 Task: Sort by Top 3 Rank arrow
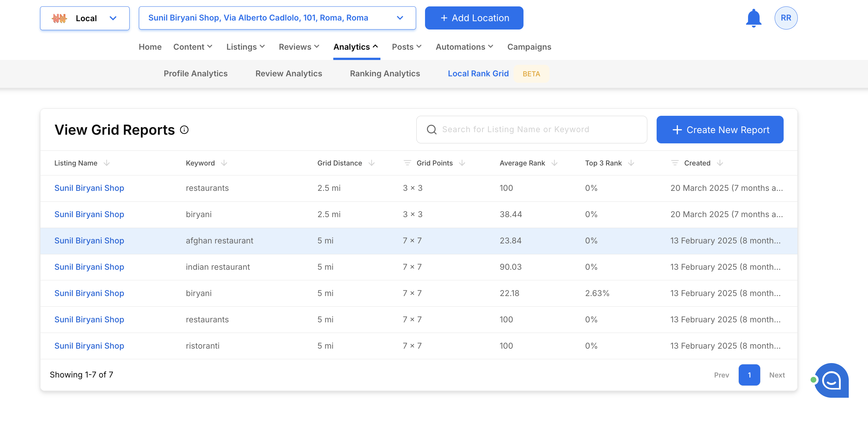[631, 163]
